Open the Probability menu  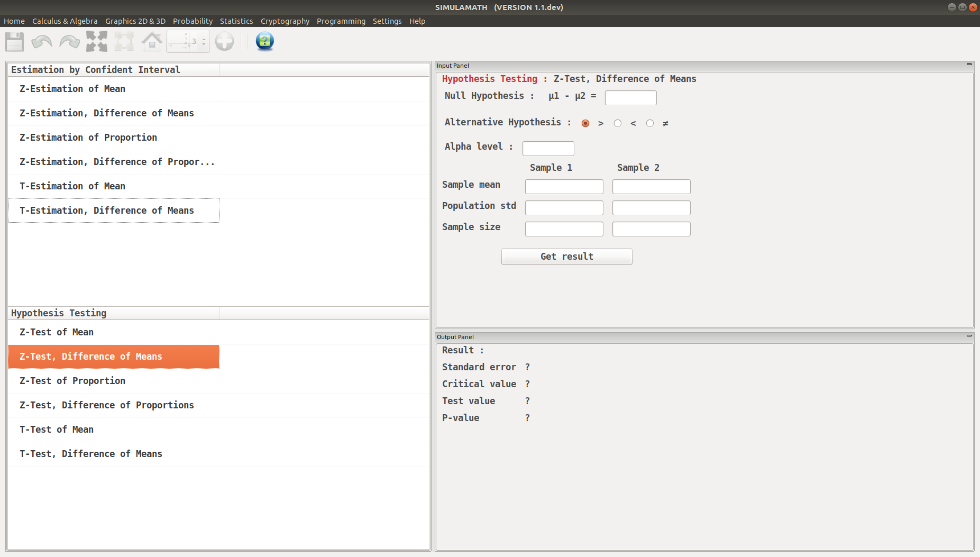click(193, 21)
